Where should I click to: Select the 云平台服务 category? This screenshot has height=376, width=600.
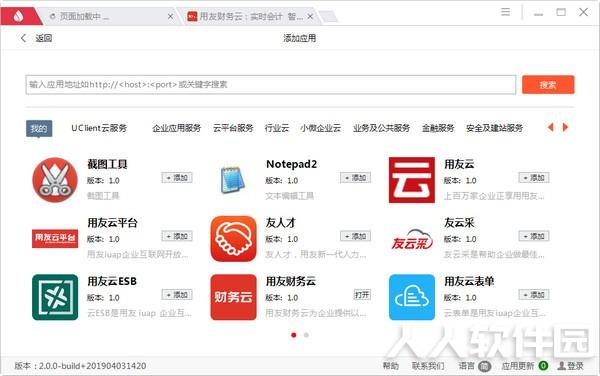pos(233,128)
